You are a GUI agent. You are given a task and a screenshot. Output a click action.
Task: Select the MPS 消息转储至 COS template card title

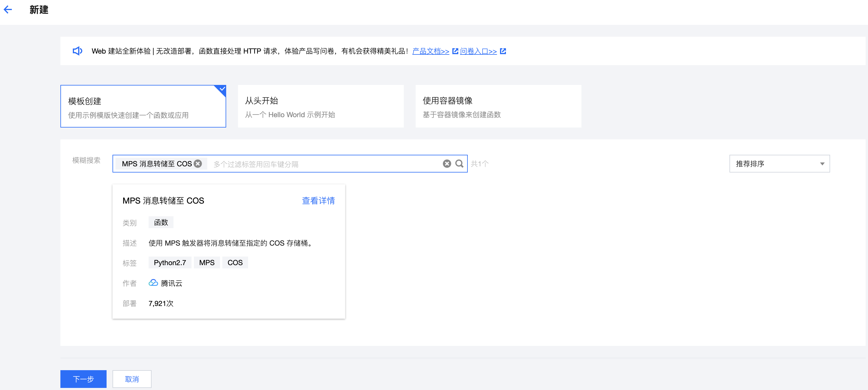[x=163, y=201]
